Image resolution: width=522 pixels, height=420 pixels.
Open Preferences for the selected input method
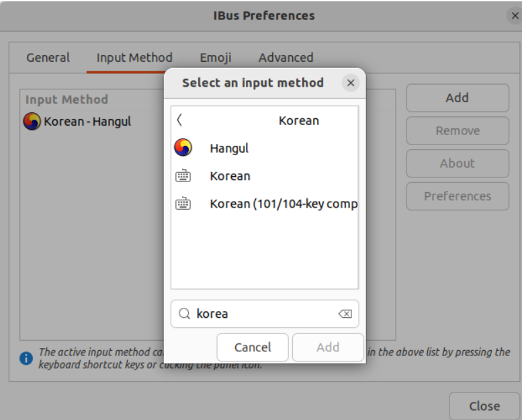coord(458,196)
